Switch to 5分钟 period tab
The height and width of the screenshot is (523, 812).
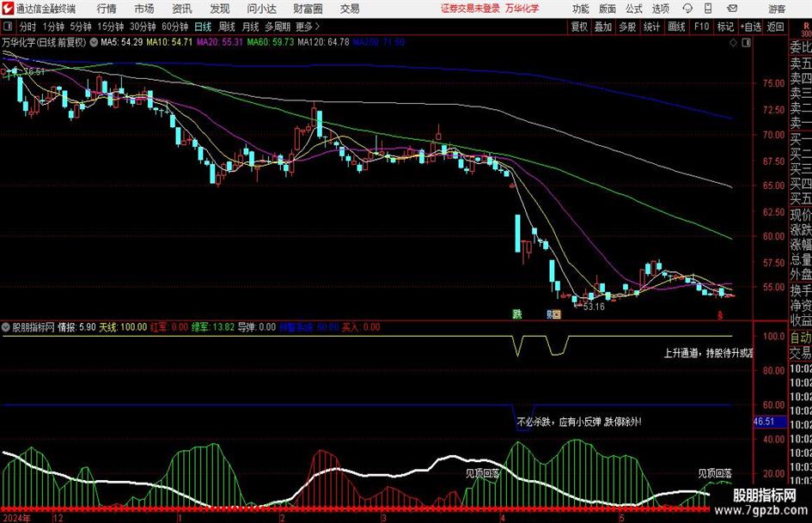(x=81, y=27)
